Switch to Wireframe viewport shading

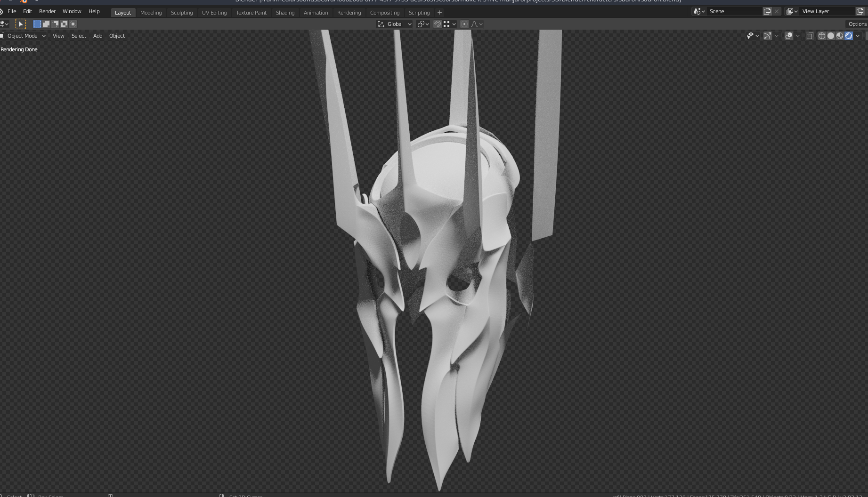tap(822, 36)
